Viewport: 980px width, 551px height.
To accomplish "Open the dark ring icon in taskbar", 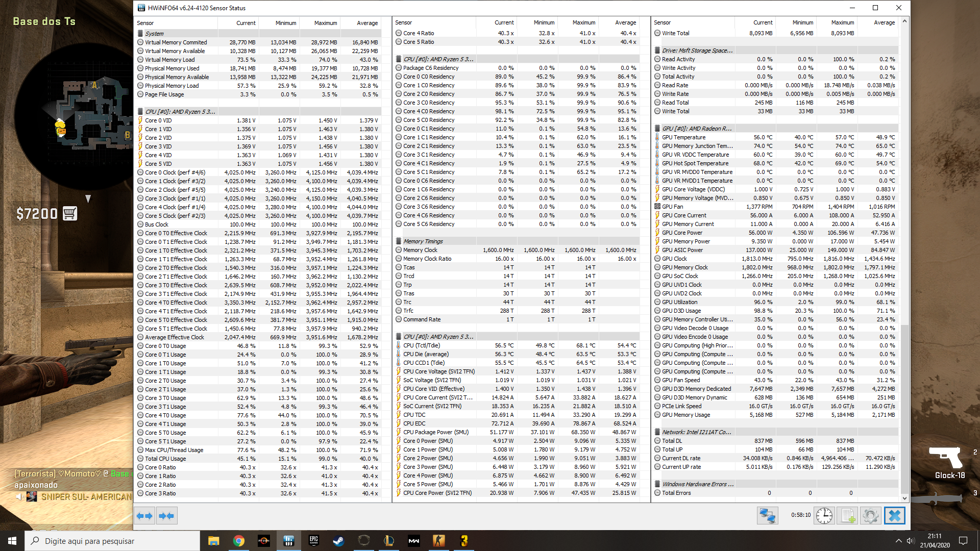I will click(363, 541).
